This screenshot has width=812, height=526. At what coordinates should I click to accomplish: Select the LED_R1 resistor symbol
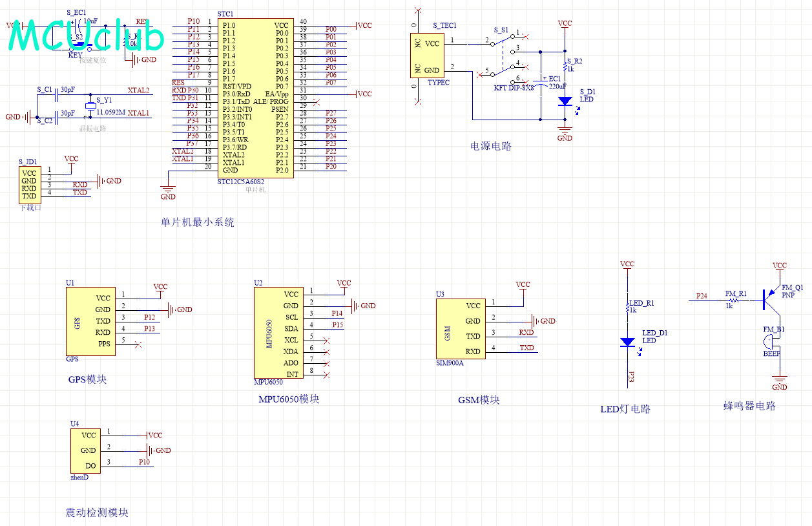627,309
